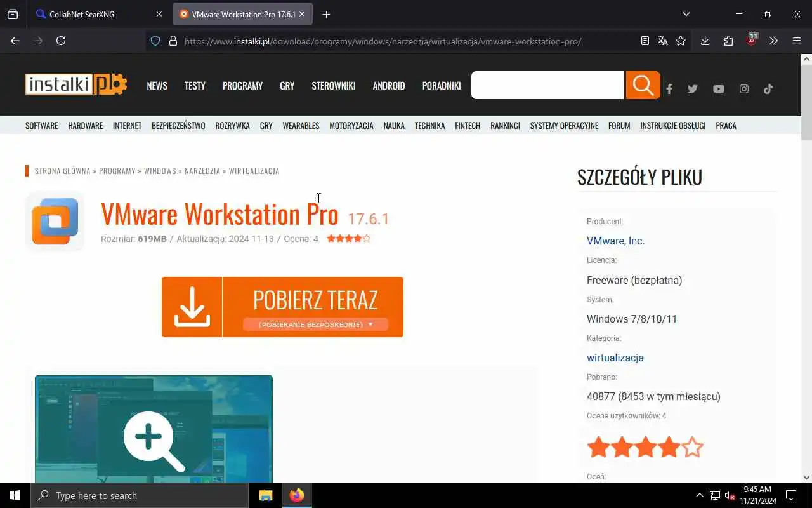Click the tracking protection shield icon
Viewport: 812px width, 508px height.
155,41
